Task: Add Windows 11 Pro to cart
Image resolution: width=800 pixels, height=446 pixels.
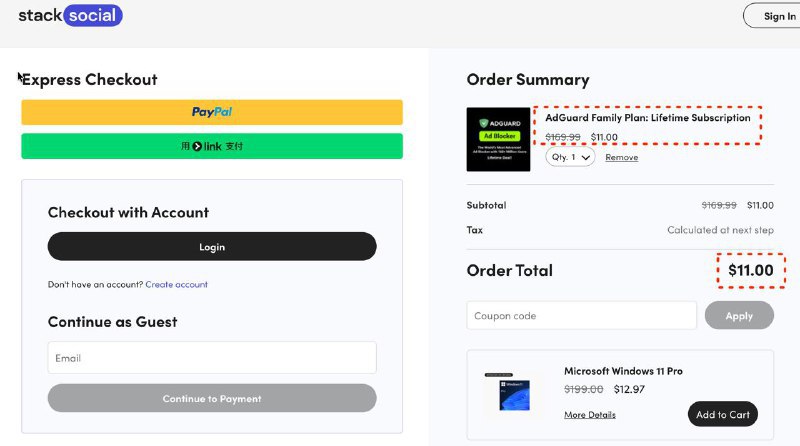Action: coord(722,414)
